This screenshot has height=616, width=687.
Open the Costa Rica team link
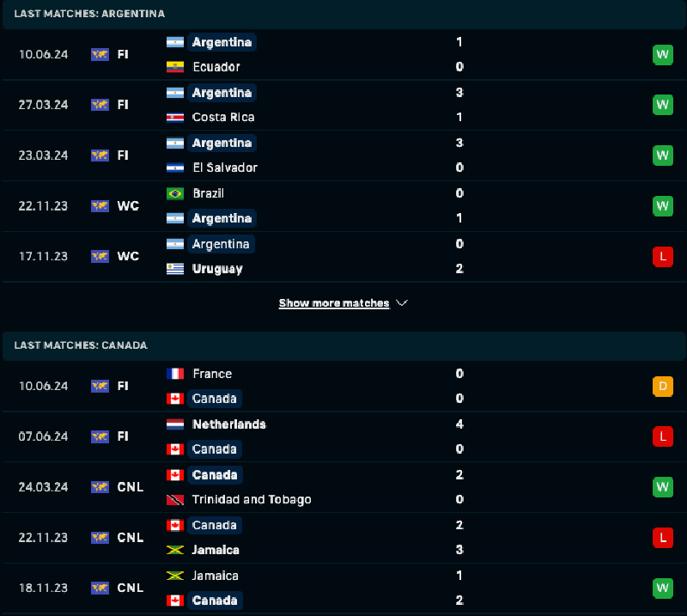[223, 117]
